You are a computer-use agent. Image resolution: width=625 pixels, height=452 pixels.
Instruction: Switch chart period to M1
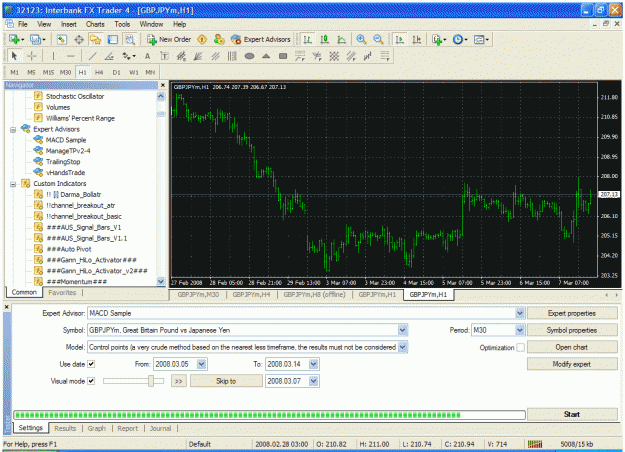click(15, 72)
